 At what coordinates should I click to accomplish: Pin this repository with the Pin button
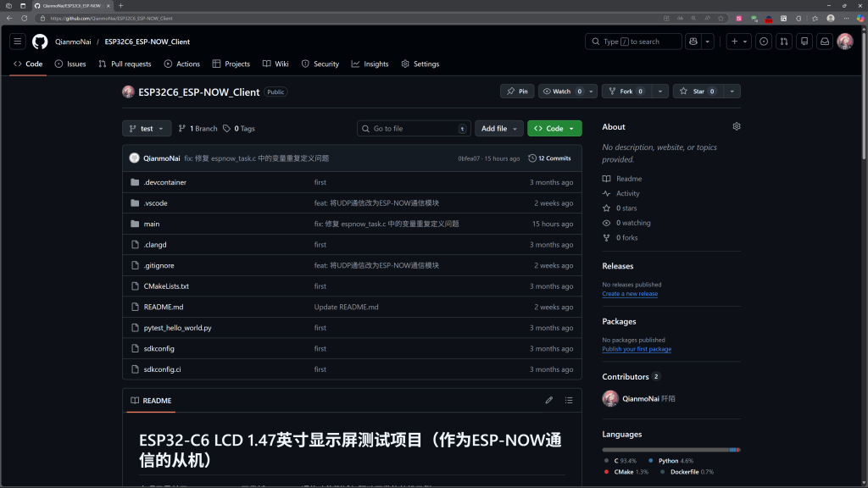[x=517, y=91]
